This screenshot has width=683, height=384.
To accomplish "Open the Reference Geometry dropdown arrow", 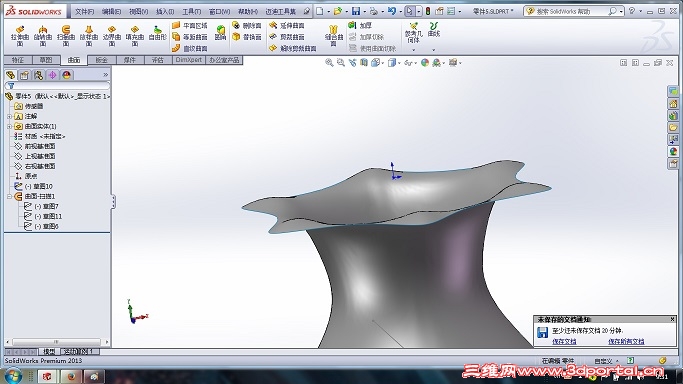I will click(x=413, y=50).
